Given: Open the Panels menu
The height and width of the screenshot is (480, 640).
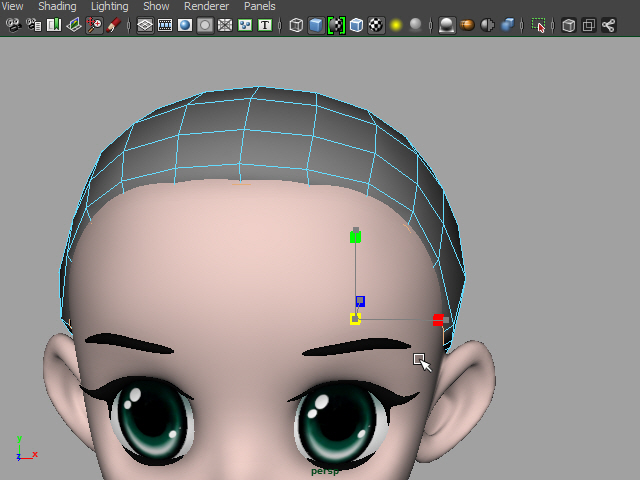Looking at the screenshot, I should click(260, 6).
